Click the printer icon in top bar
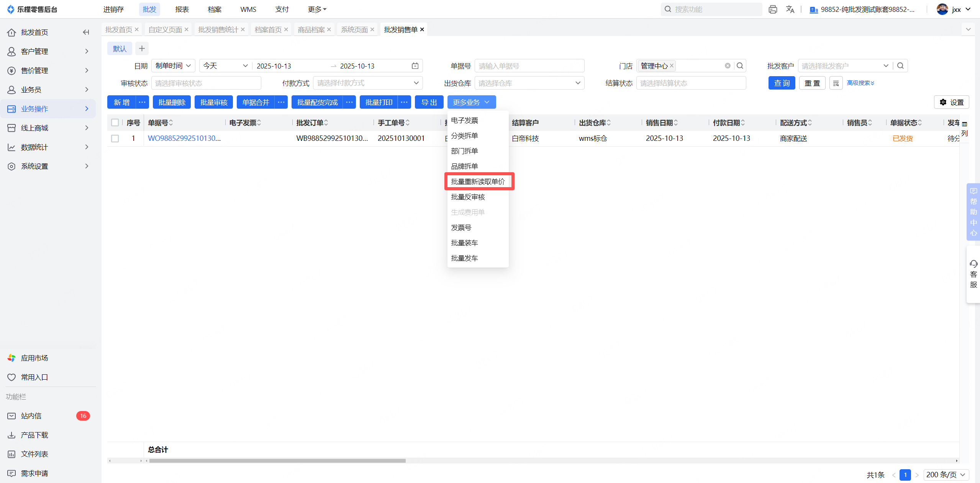Screen dimensions: 980x483 (x=773, y=10)
